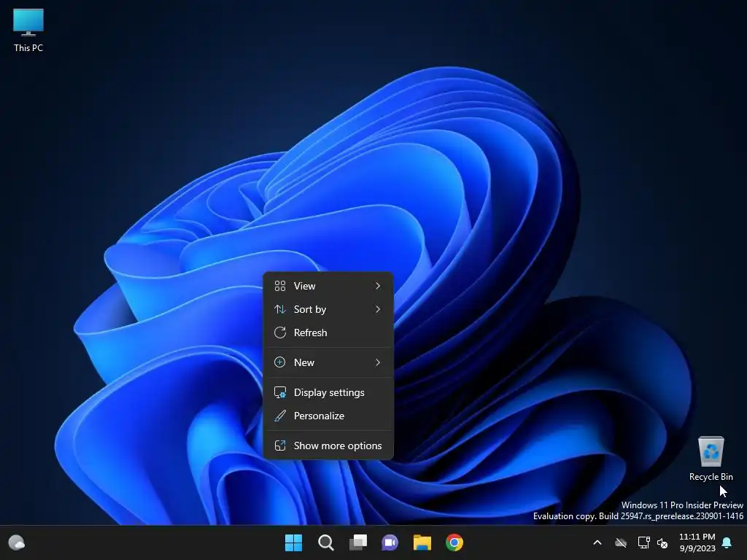Open the weather widgets icon
747x560 pixels.
point(17,542)
